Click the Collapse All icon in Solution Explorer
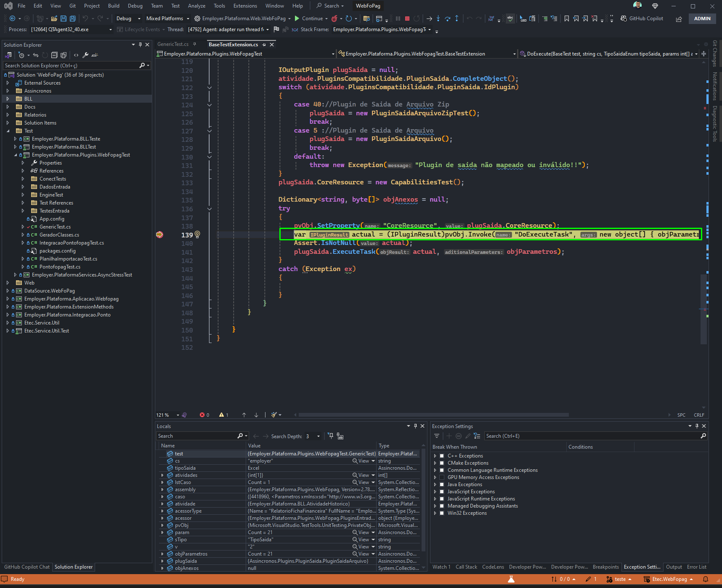The width and height of the screenshot is (722, 588). coord(54,55)
